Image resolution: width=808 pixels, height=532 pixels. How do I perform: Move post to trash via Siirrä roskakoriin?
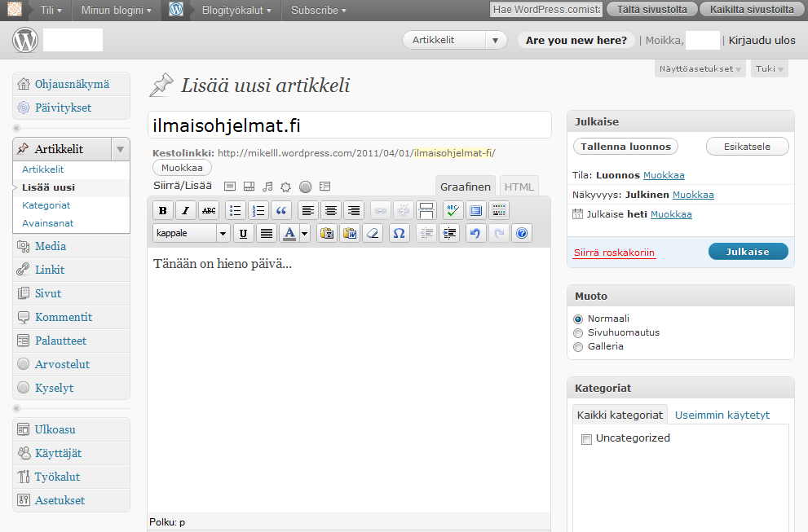614,253
